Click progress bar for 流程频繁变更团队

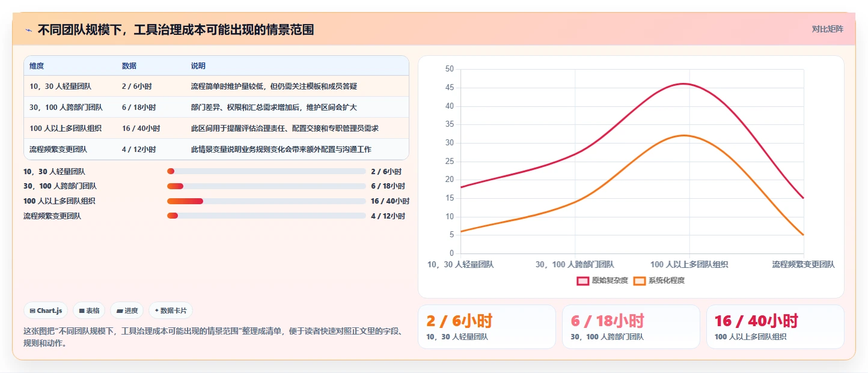pyautogui.click(x=266, y=216)
